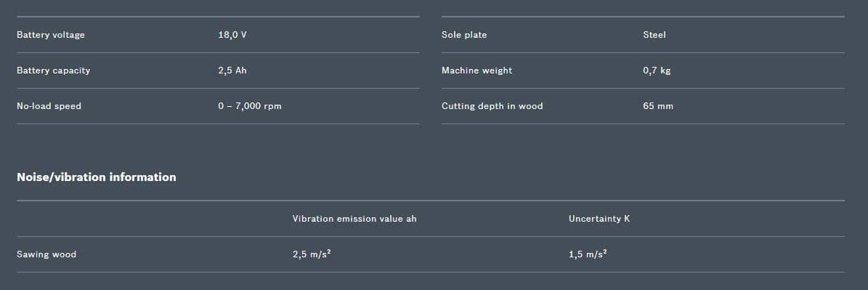This screenshot has height=290, width=868.
Task: Click the 1,5 m/s² uncertainty value
Action: point(588,254)
